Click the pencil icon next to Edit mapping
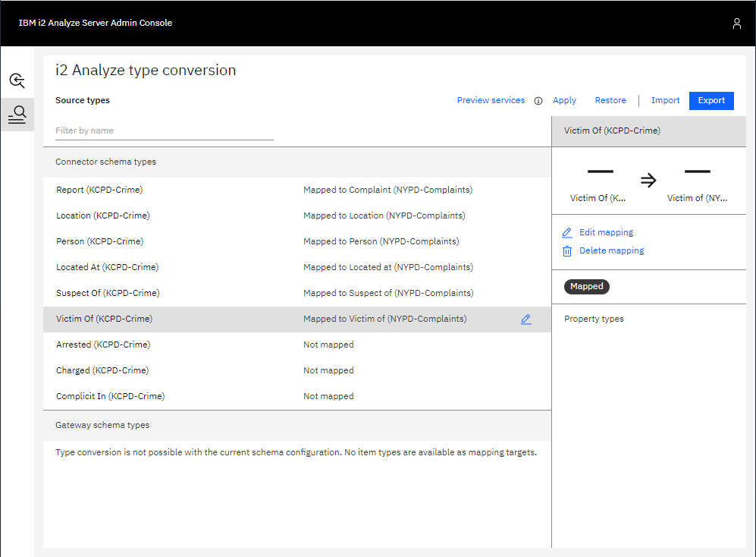756x557 pixels. (566, 232)
